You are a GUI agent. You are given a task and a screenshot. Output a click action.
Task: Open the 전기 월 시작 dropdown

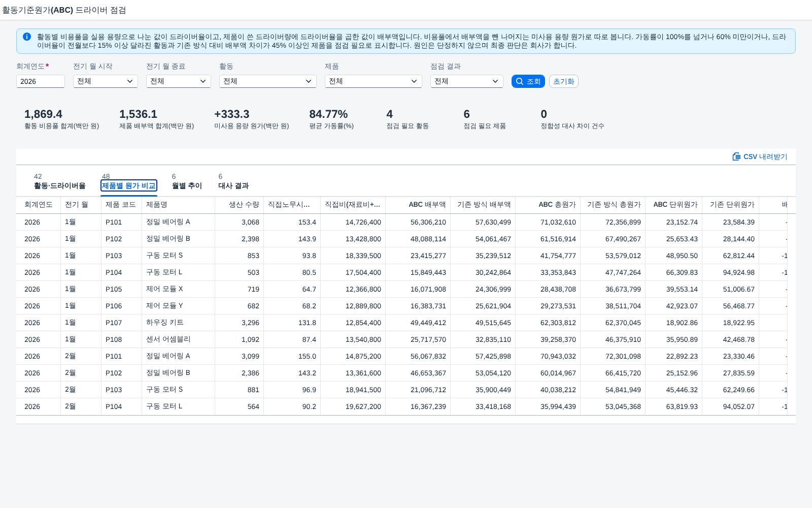[x=106, y=81]
